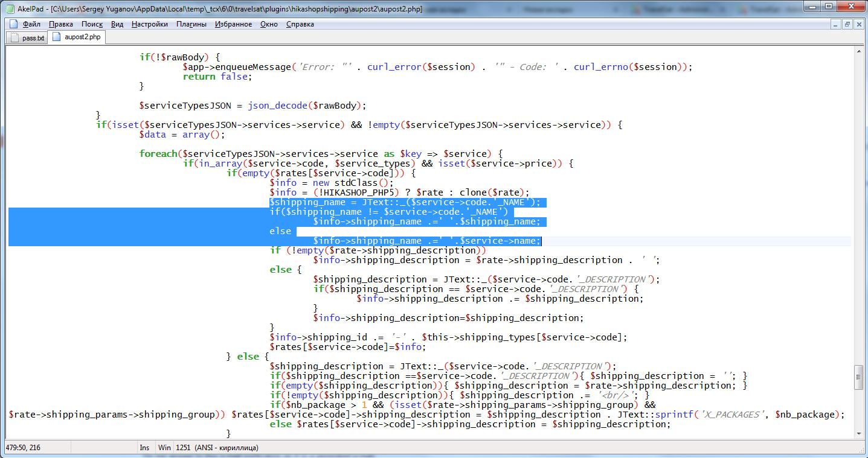Click the Win newline format indicator
868x458 pixels.
tap(164, 448)
